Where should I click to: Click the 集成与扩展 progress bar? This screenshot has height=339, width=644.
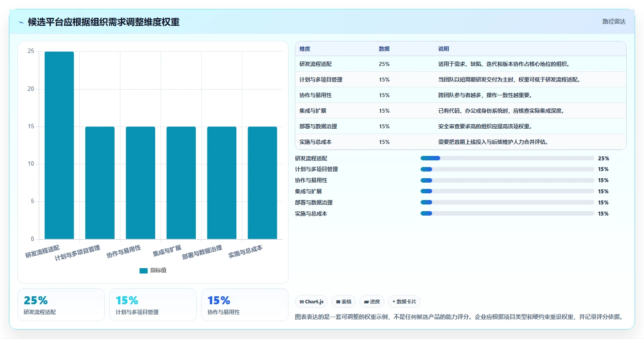[x=507, y=192]
